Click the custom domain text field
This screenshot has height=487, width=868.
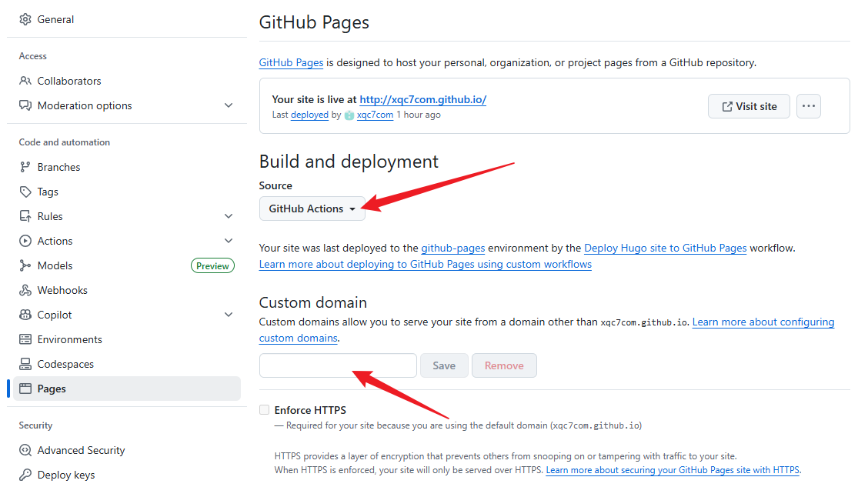(x=338, y=365)
